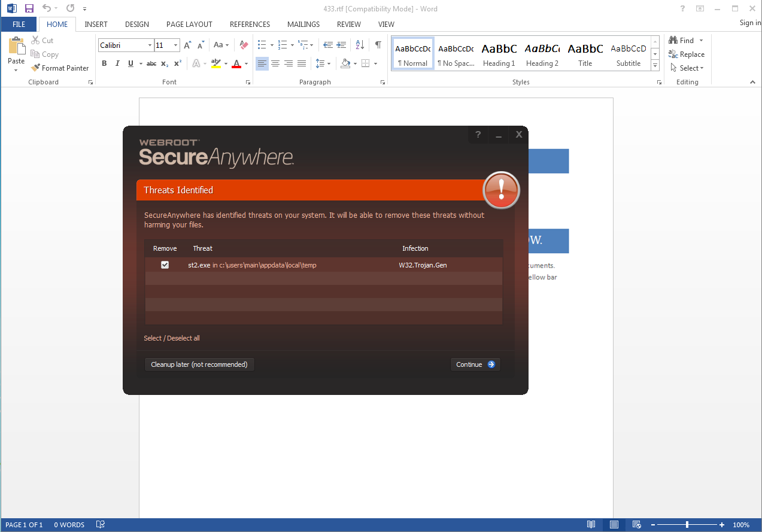Open the font name Calibri dropdown
This screenshot has width=762, height=532.
point(150,45)
